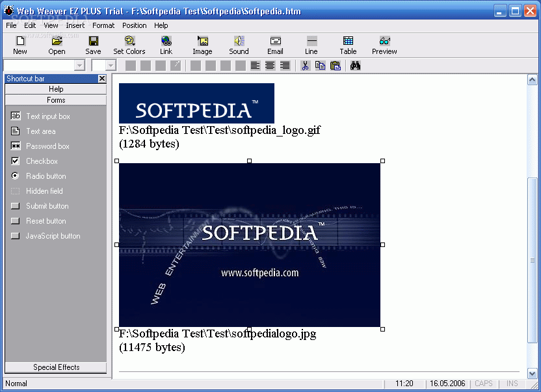Open the font size dropdown

point(111,65)
